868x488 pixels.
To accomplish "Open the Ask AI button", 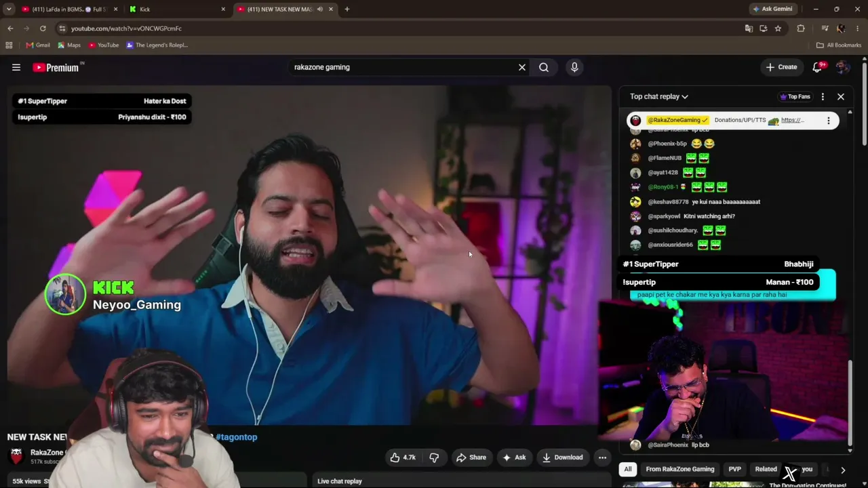I will (x=513, y=457).
